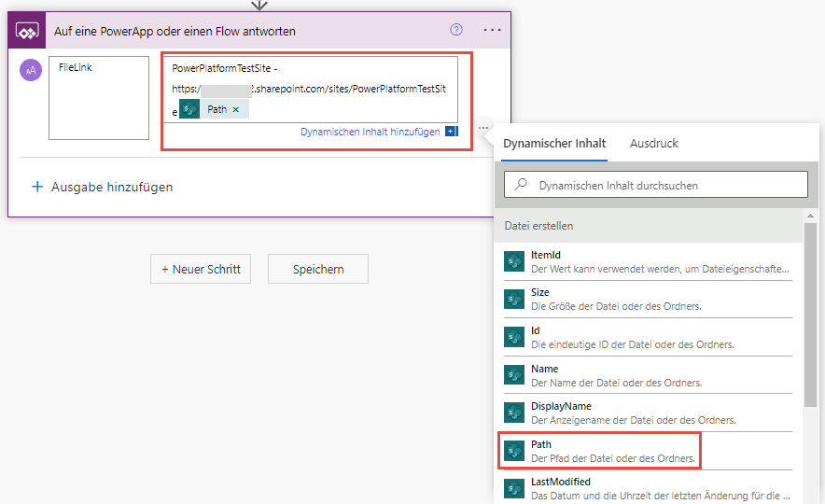Click the Neuer Schritt button

point(201,269)
